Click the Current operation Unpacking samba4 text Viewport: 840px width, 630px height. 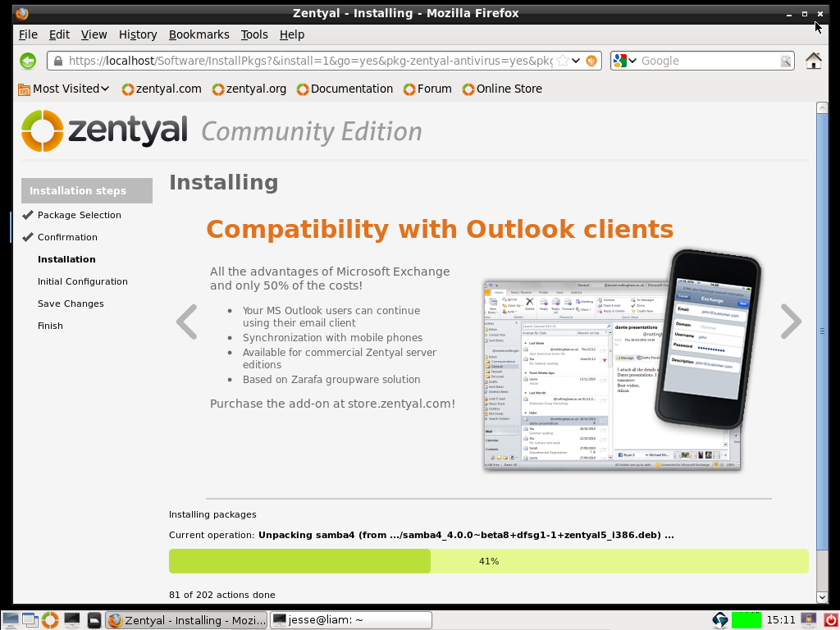click(x=422, y=535)
